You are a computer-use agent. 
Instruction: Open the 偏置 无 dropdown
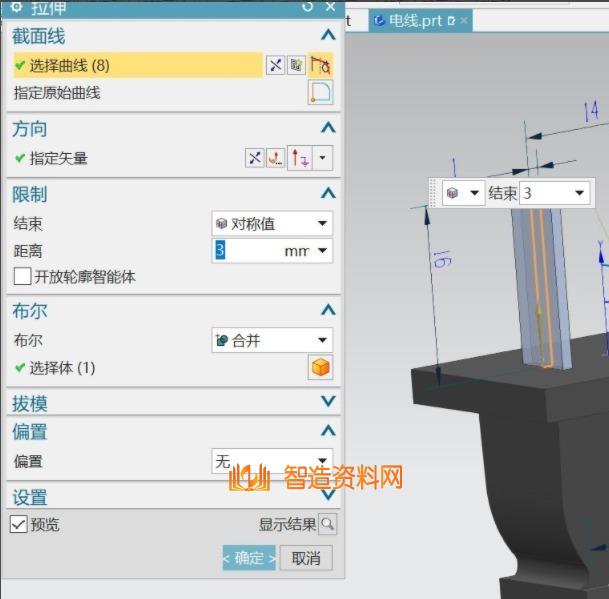coord(272,461)
